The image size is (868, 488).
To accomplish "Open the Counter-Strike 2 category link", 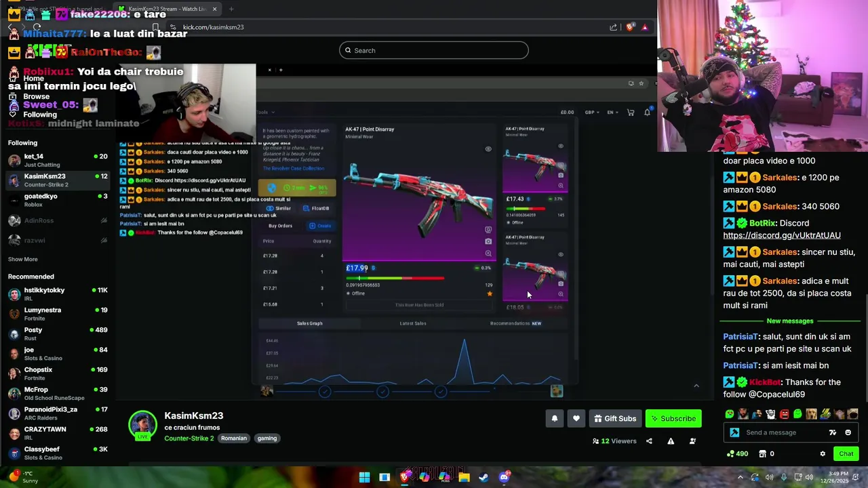I will (x=189, y=439).
